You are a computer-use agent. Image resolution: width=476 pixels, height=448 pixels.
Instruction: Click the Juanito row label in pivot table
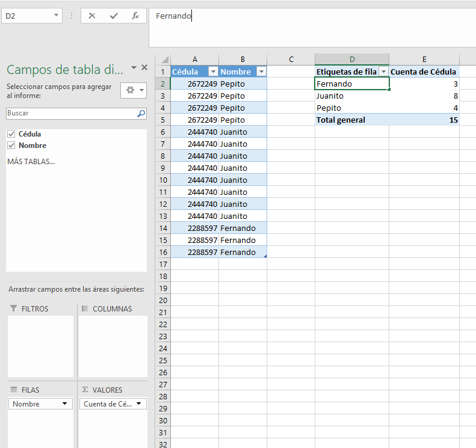[352, 96]
